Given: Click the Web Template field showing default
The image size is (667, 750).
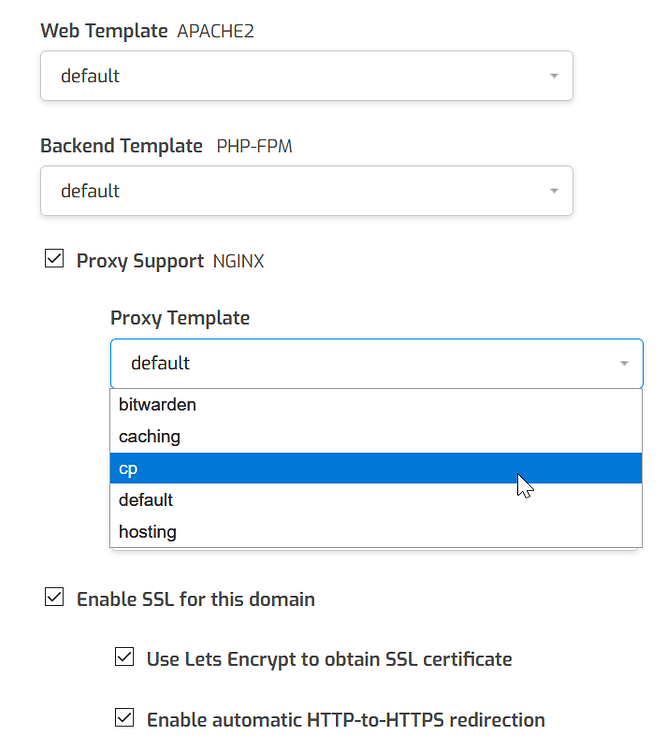Looking at the screenshot, I should (307, 76).
